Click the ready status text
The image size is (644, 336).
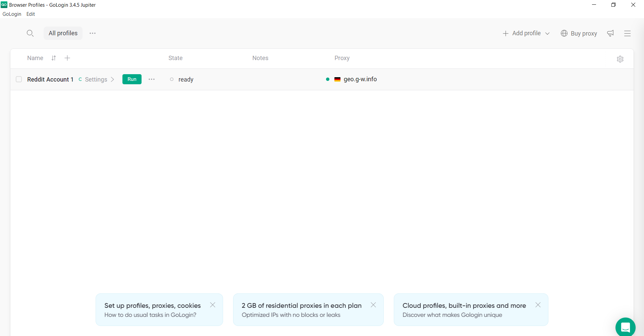pos(186,80)
